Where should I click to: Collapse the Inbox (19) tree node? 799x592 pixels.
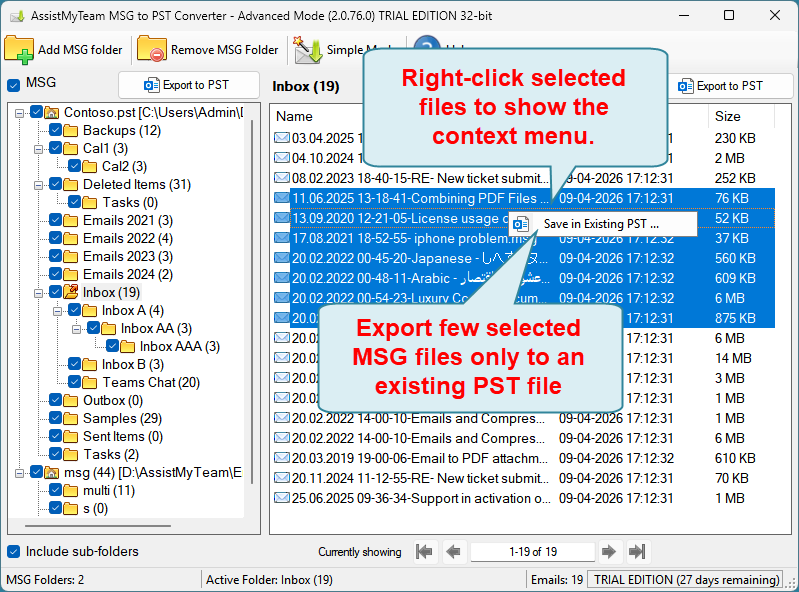pos(38,293)
